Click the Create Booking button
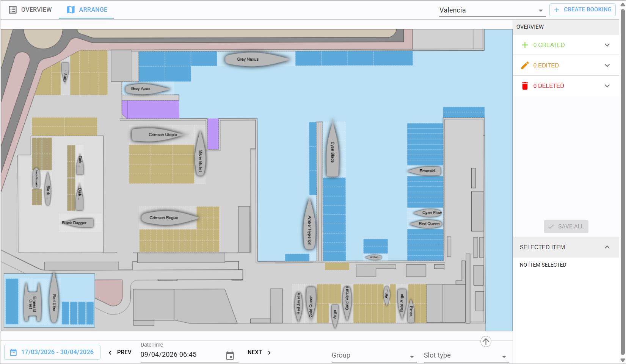The height and width of the screenshot is (364, 626). pos(582,10)
